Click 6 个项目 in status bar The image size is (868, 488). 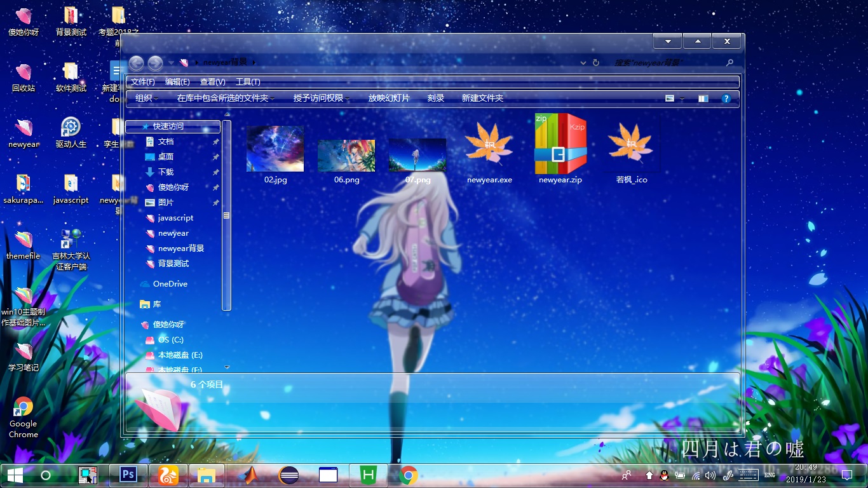click(x=207, y=384)
